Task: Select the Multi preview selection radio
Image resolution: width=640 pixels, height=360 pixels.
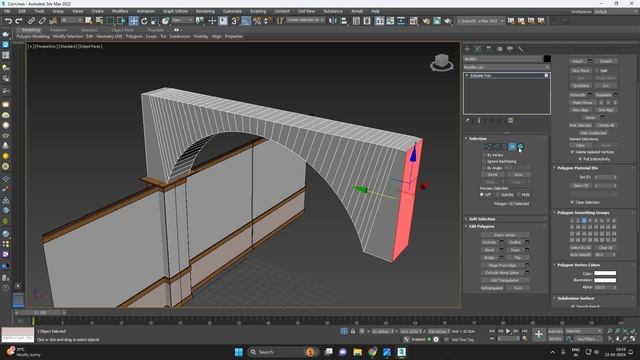Action: click(518, 195)
